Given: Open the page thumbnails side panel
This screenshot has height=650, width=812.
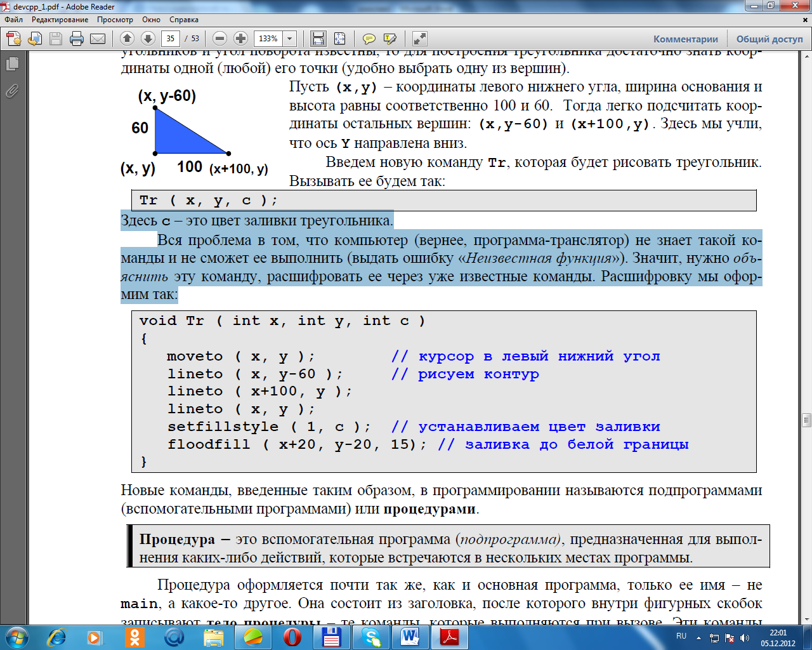Looking at the screenshot, I should click(x=12, y=63).
